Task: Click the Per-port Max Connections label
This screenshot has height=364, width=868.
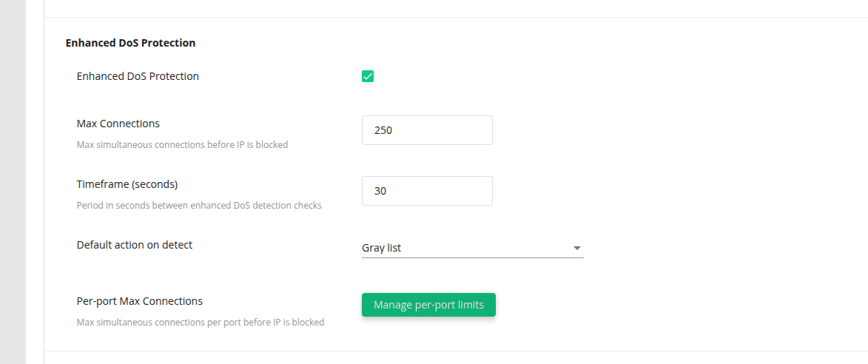Action: pyautogui.click(x=140, y=301)
